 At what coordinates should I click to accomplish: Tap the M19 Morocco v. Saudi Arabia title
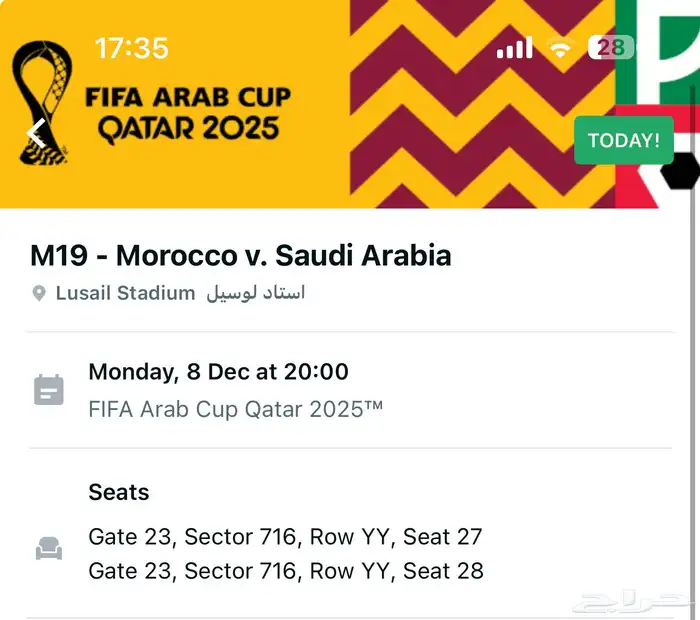tap(240, 255)
